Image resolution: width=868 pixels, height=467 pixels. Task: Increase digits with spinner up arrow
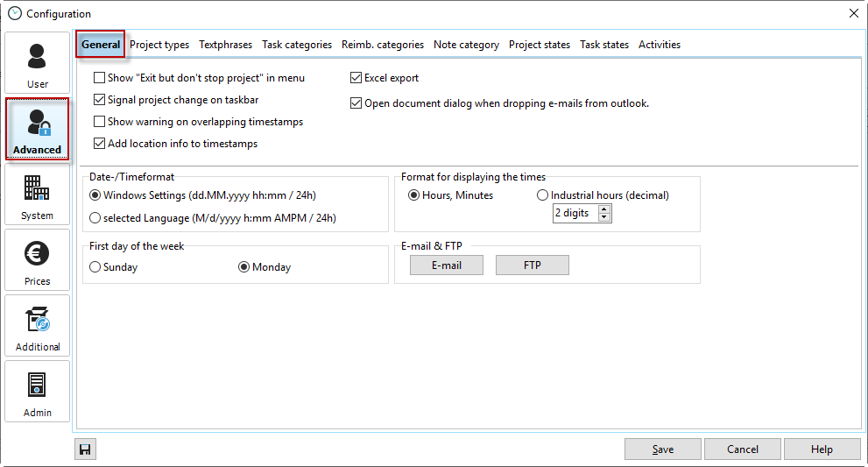pyautogui.click(x=604, y=209)
